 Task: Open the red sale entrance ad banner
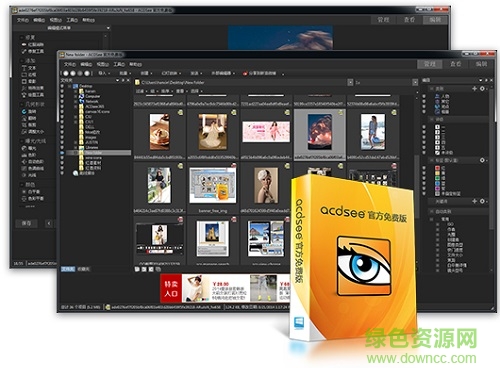click(x=171, y=288)
